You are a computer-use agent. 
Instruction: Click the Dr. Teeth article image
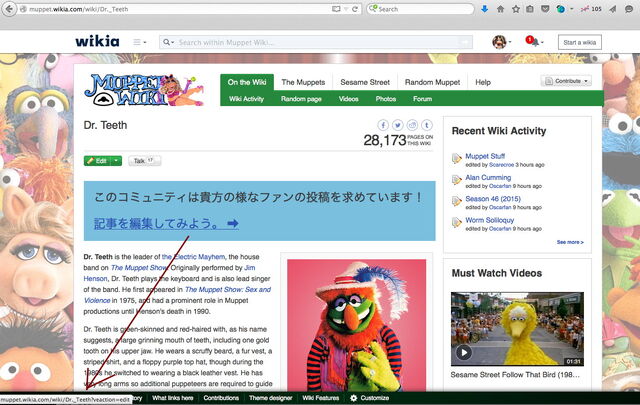356,325
